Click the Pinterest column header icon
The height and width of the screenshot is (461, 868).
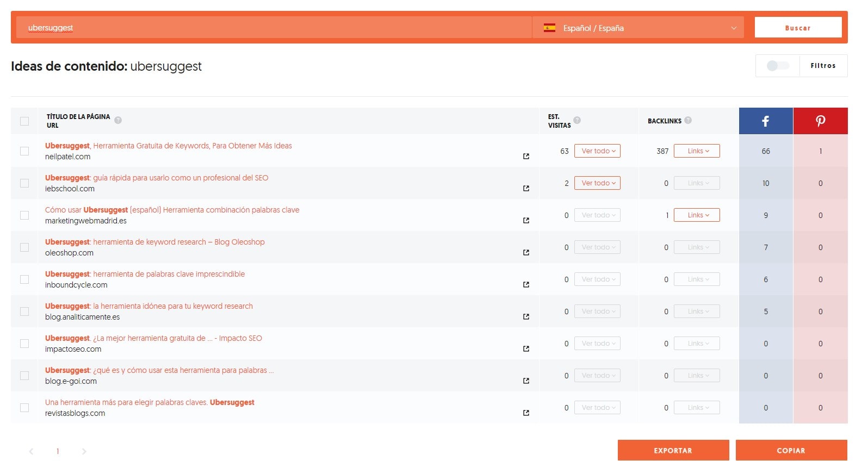point(820,121)
